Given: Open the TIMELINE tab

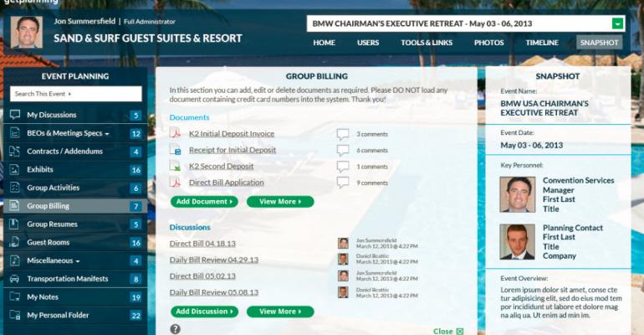Looking at the screenshot, I should click(542, 43).
